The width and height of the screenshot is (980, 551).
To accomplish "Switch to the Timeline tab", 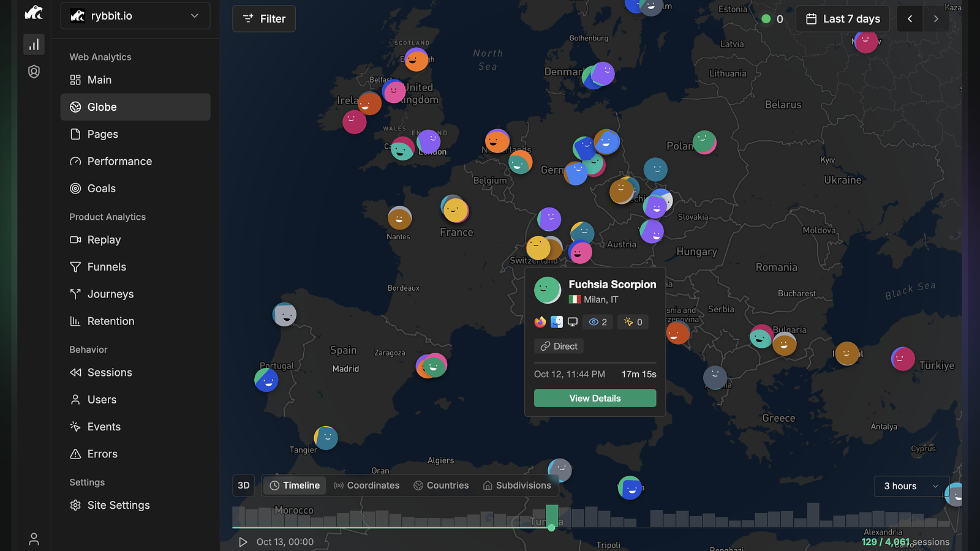I will 295,485.
